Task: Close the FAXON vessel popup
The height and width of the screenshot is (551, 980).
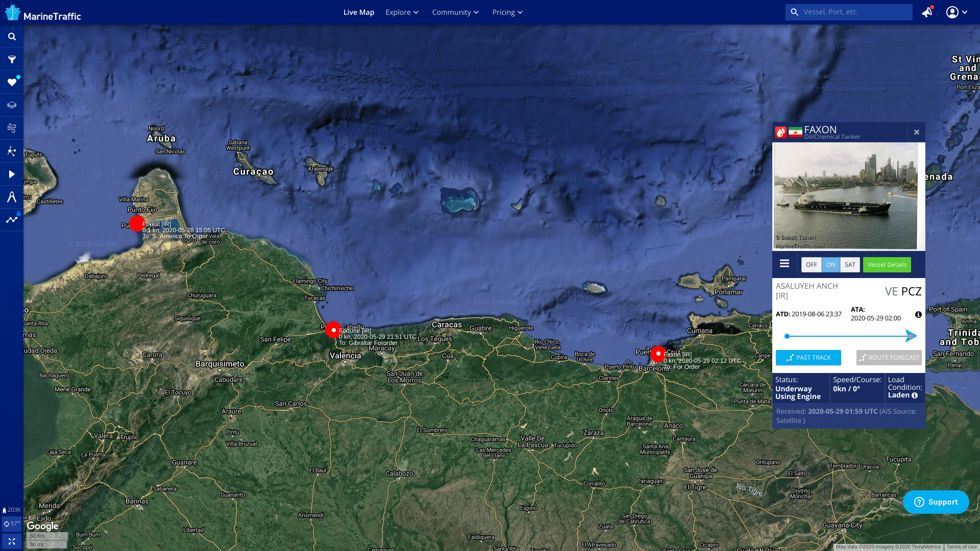Action: pos(917,132)
